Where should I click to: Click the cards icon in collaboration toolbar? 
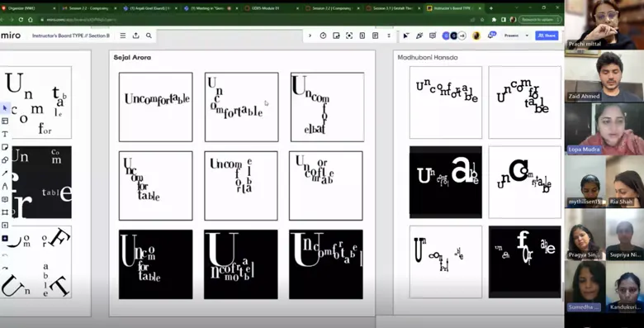[x=362, y=36]
